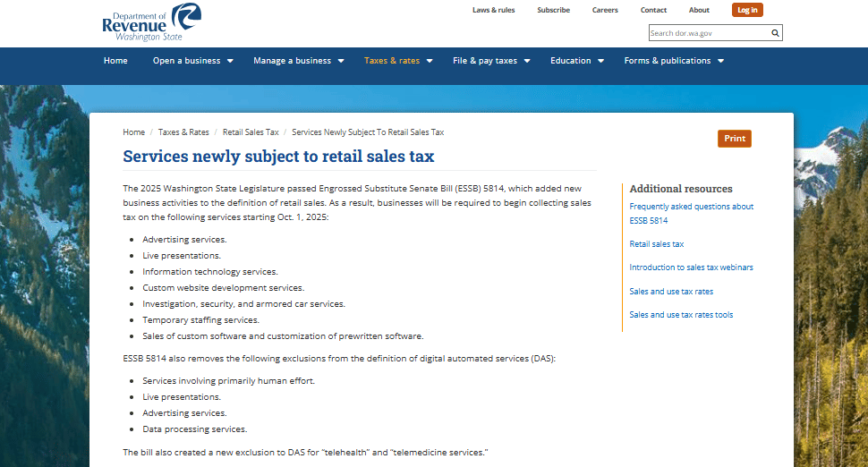
Task: Go to Home in main navigation bar
Action: pos(115,61)
